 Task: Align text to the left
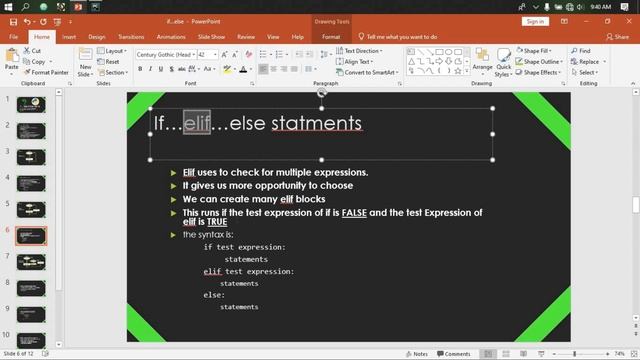(263, 69)
